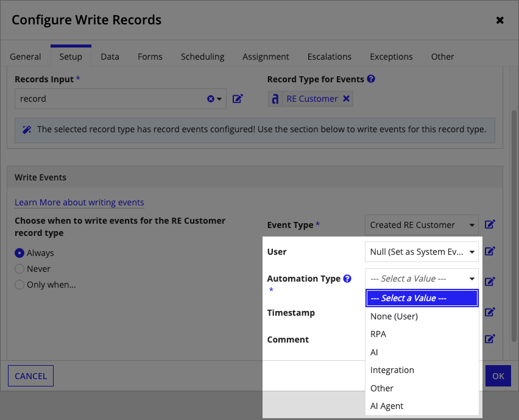Confirm with the OK button
This screenshot has width=519, height=420.
pyautogui.click(x=498, y=376)
